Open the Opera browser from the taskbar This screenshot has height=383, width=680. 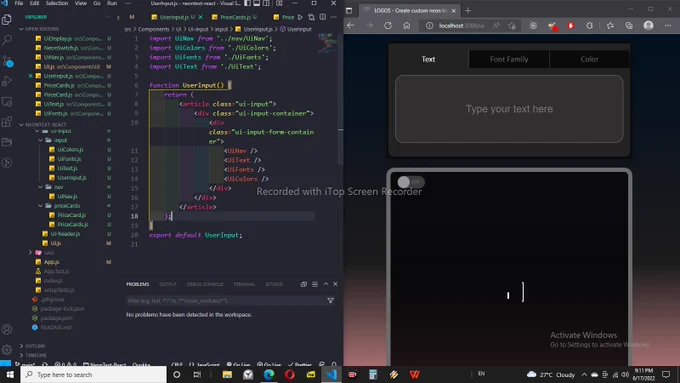pyautogui.click(x=290, y=374)
